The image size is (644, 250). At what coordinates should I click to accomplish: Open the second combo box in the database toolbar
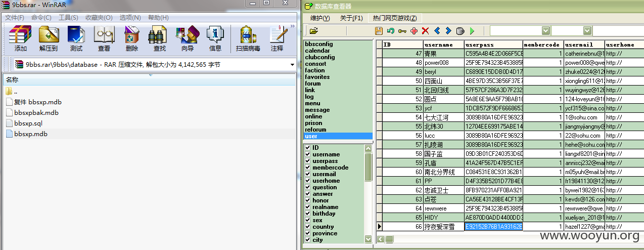tap(587, 31)
